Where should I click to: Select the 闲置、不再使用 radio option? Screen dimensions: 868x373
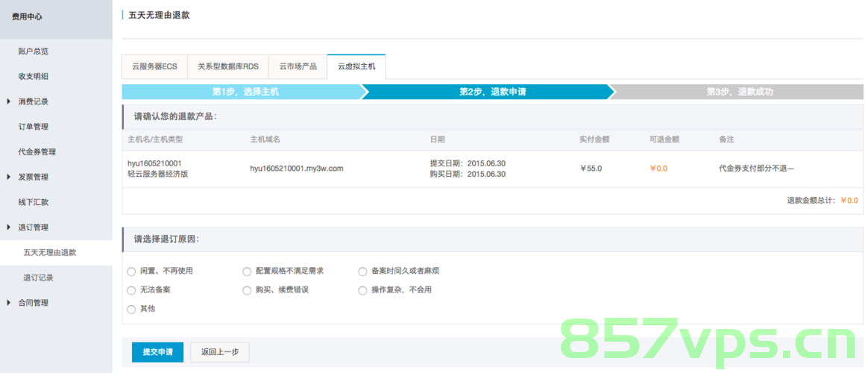(x=131, y=272)
